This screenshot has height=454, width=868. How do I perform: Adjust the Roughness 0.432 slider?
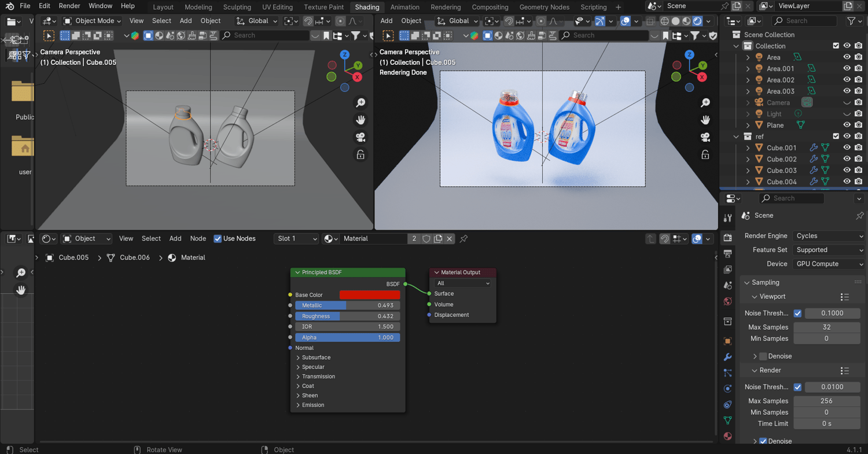[347, 316]
